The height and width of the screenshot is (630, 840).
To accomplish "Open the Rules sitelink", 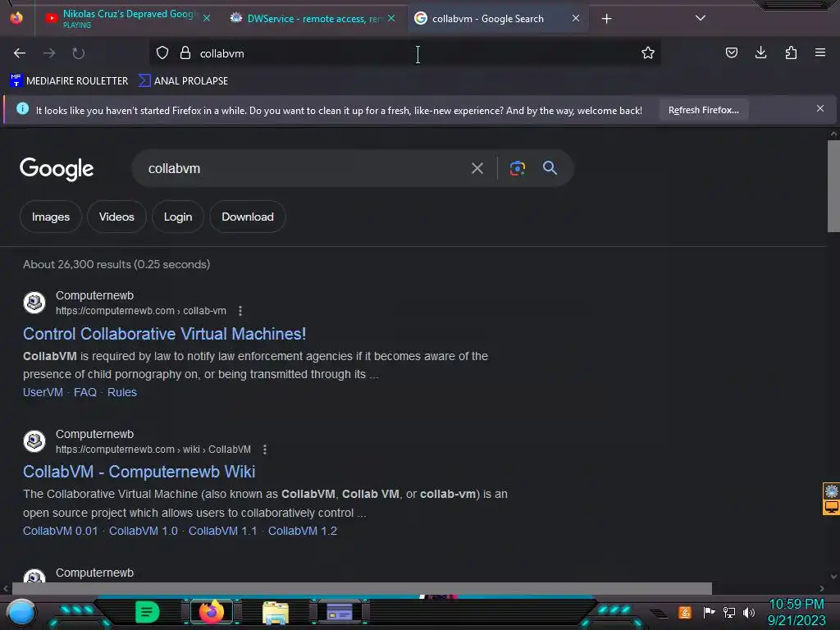I will [x=122, y=392].
